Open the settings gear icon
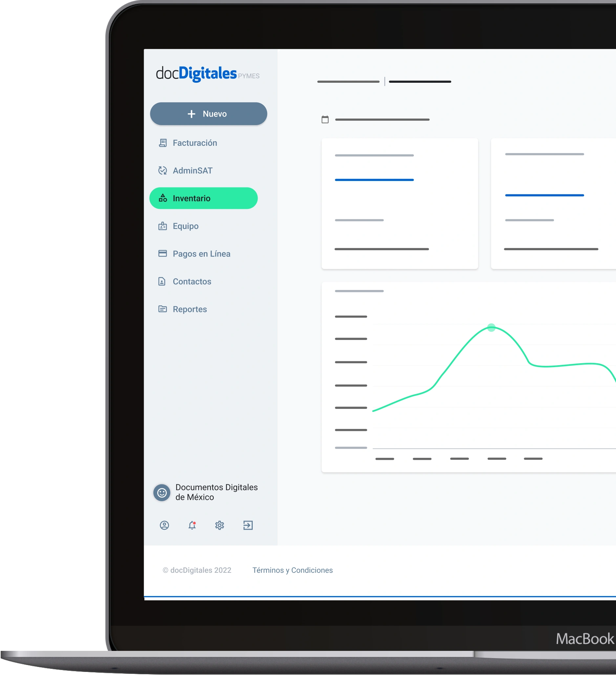Screen dimensions: 616x689 (220, 525)
